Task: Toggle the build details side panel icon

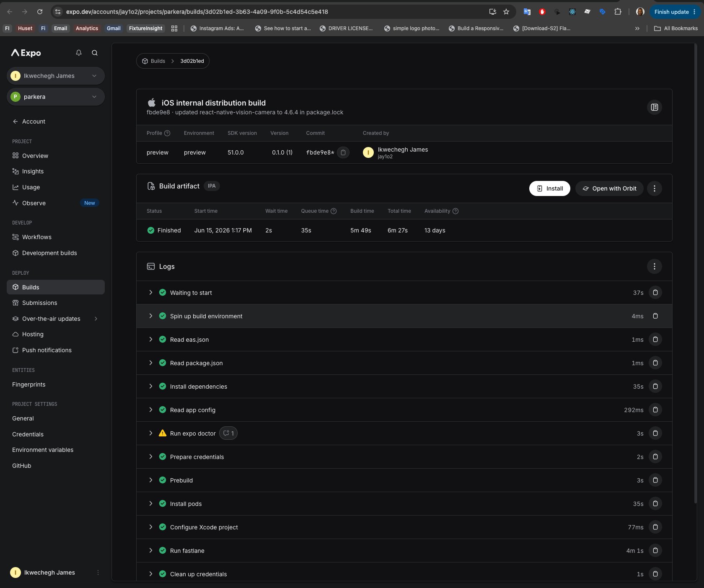Action: (654, 107)
